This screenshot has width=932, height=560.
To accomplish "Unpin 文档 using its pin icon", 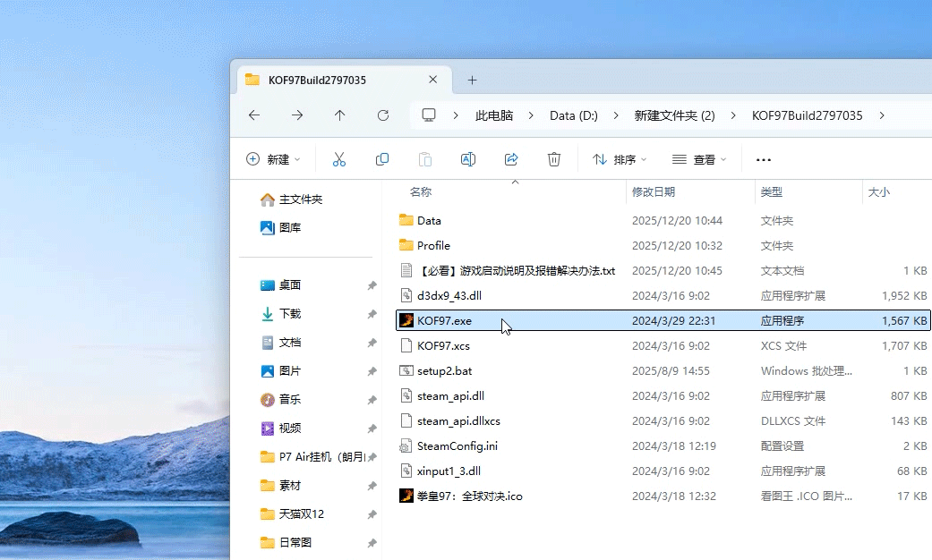I will 372,344.
